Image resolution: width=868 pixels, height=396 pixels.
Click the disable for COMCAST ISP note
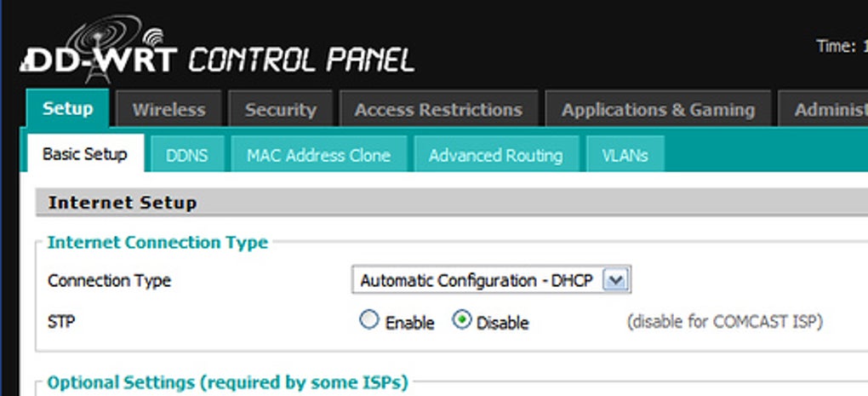click(725, 321)
